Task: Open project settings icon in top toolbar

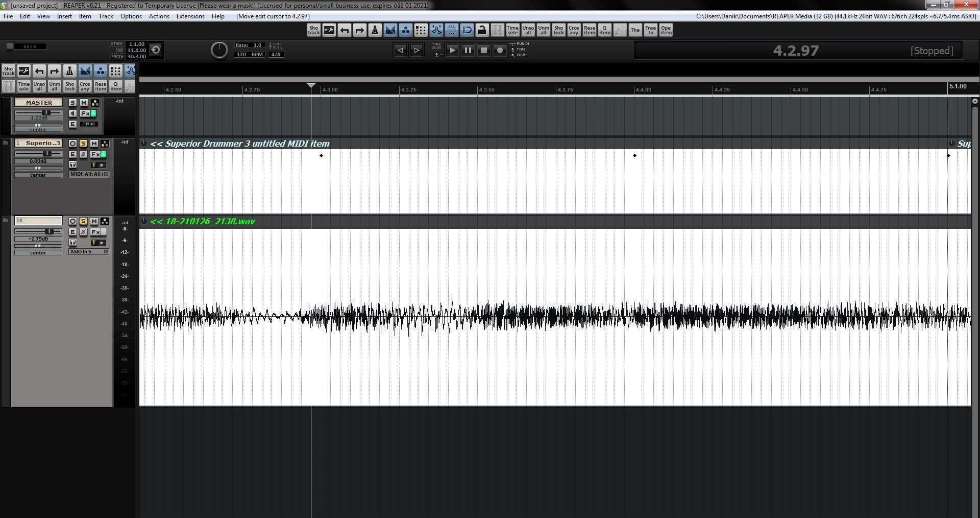Action: (329, 30)
